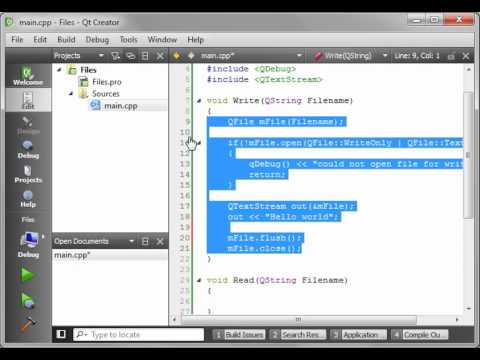Image resolution: width=480 pixels, height=360 pixels.
Task: Fold the if statement block on line 11
Action: tap(199, 143)
